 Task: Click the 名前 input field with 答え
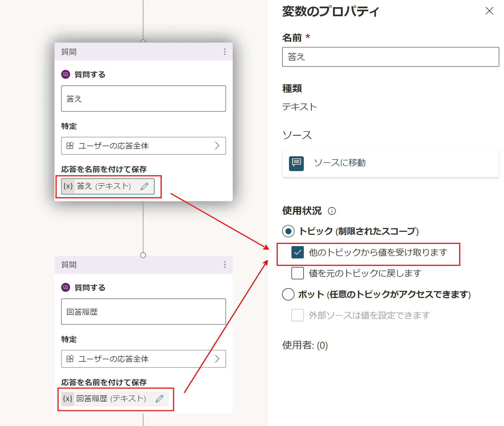390,57
